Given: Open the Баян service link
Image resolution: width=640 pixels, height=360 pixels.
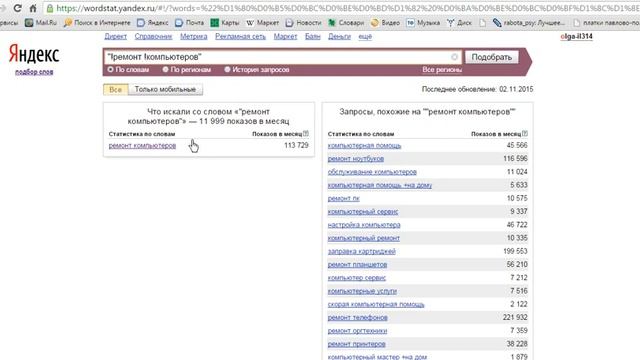Looking at the screenshot, I should pyautogui.click(x=313, y=36).
